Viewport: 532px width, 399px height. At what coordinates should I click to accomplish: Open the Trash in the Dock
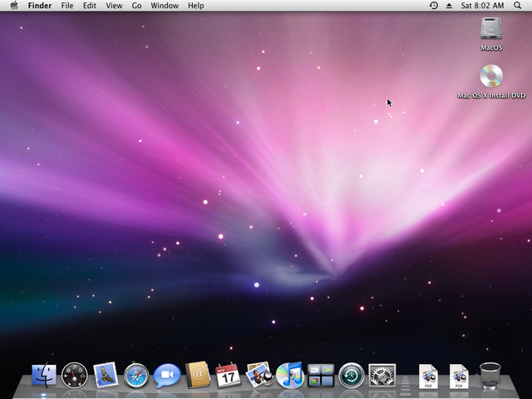click(490, 375)
